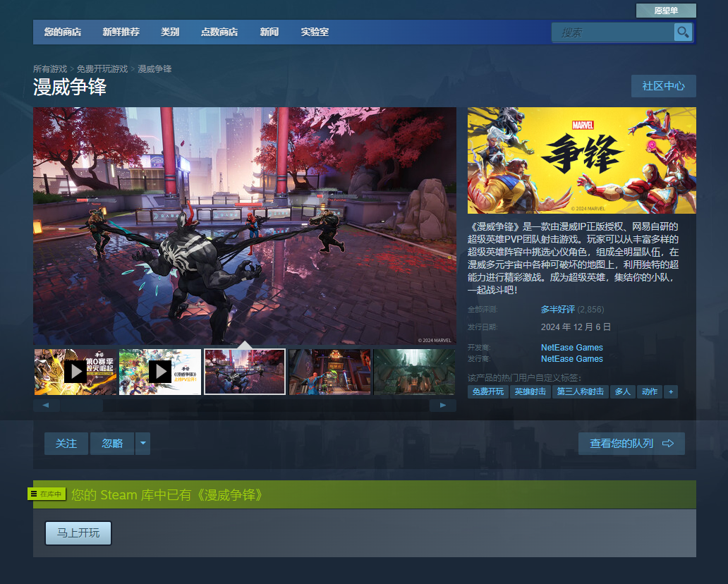
Task: Click the 愿望单 wishlist button
Action: tap(665, 11)
